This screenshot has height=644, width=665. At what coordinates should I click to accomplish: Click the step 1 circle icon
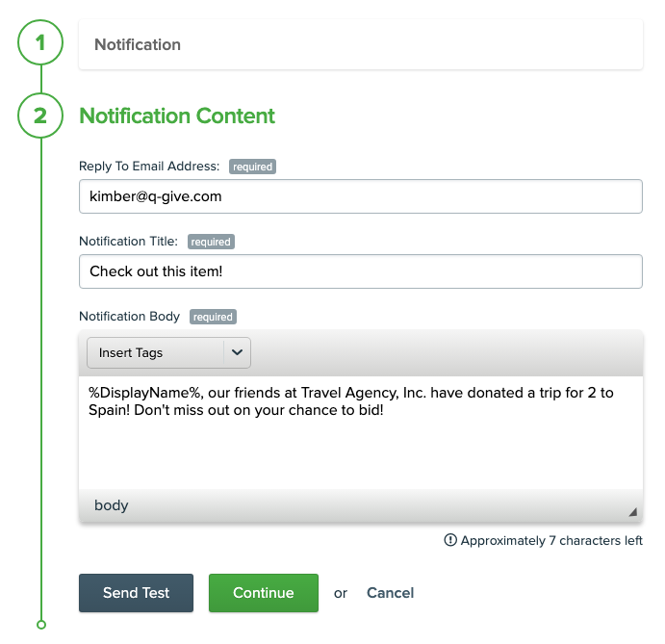click(39, 44)
